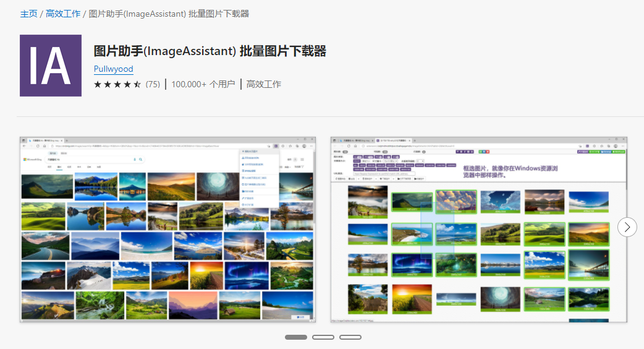
Task: Select the first carousel indicator pill
Action: point(296,337)
